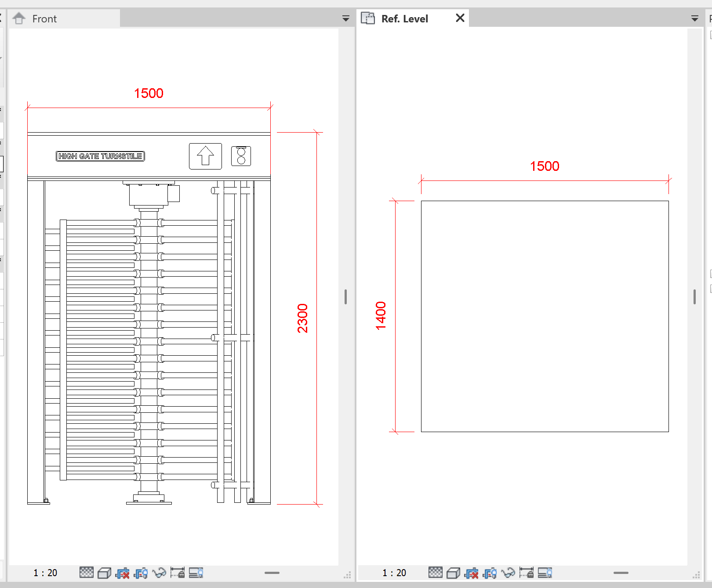This screenshot has width=712, height=588.
Task: Toggle Crop View in Ref. Level view
Action: coord(472,573)
